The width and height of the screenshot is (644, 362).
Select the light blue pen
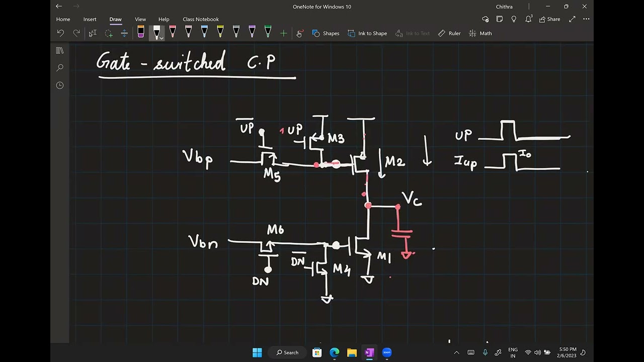click(x=204, y=32)
